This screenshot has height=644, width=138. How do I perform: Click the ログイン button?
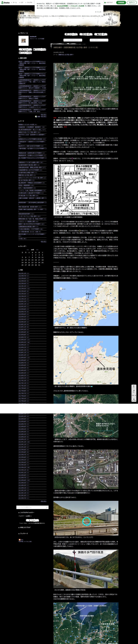(x=132, y=2)
